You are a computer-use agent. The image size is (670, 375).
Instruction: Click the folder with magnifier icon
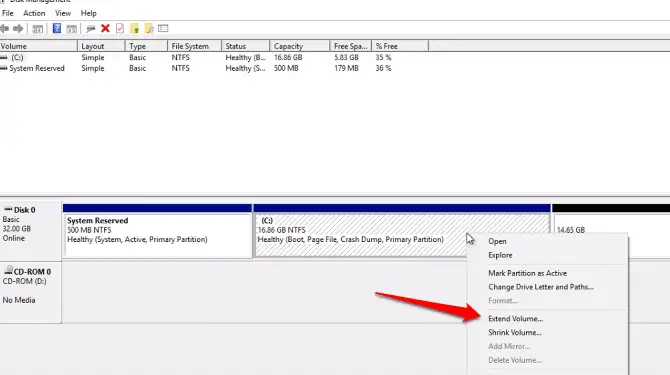(x=149, y=29)
